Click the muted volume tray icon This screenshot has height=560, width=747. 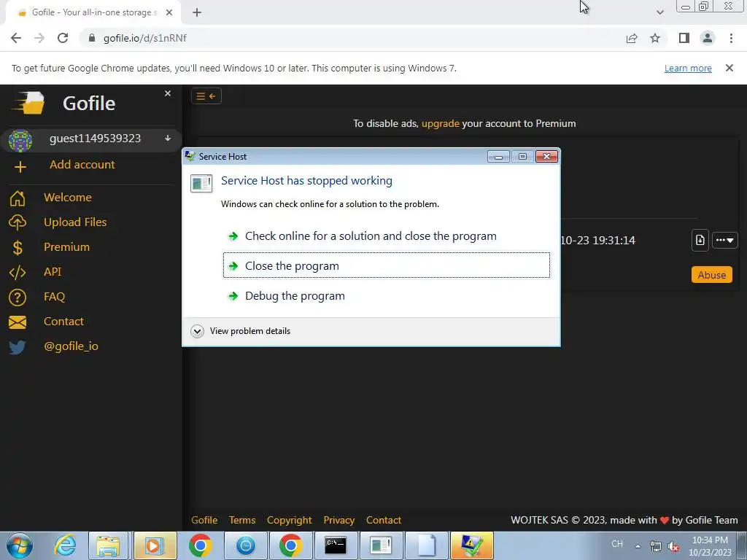click(673, 545)
